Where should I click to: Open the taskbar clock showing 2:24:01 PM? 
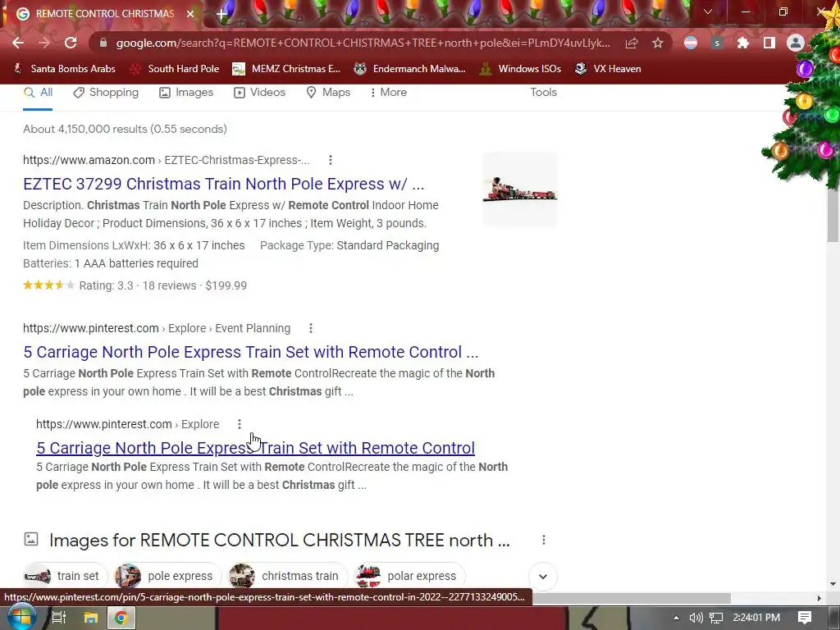point(756,618)
